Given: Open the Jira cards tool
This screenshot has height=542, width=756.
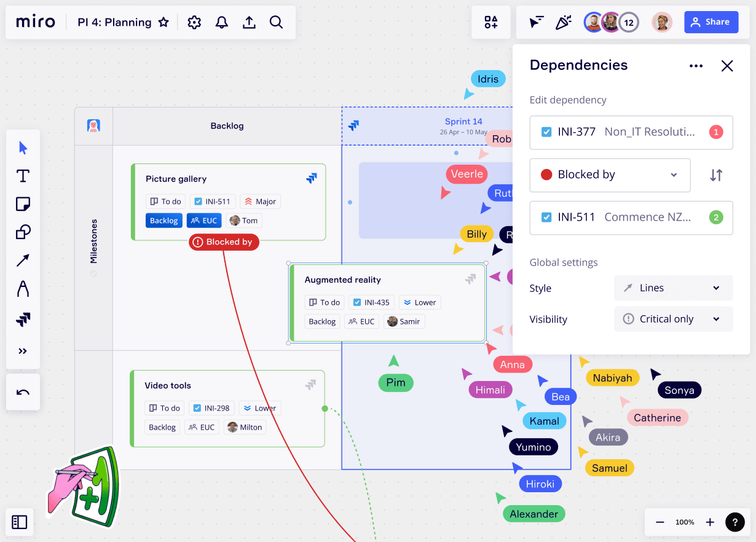Looking at the screenshot, I should (23, 318).
